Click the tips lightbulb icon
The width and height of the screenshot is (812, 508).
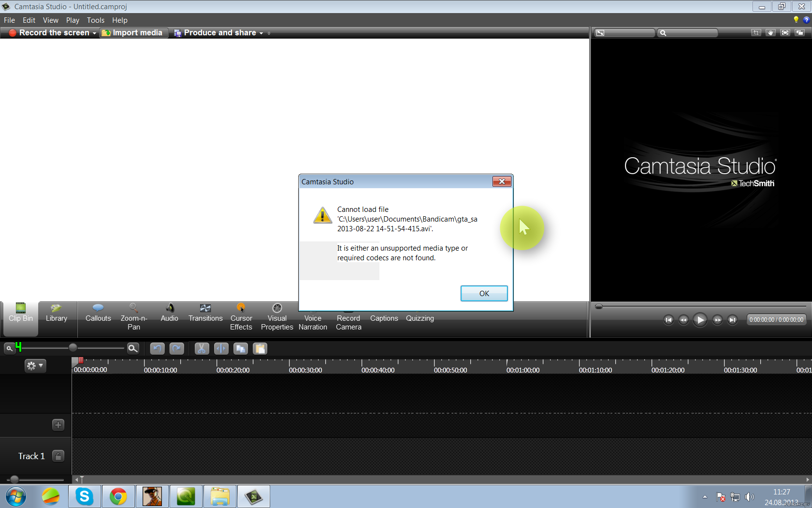(x=796, y=20)
